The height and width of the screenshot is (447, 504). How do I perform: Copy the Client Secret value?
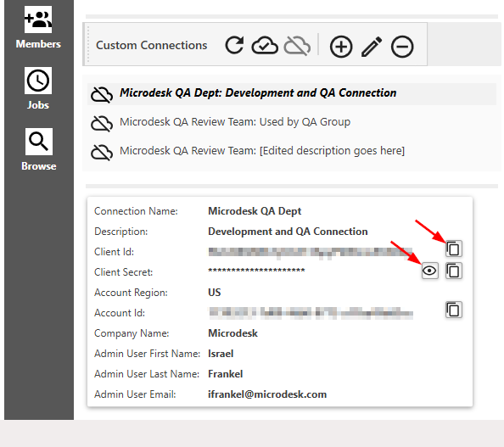tap(454, 271)
